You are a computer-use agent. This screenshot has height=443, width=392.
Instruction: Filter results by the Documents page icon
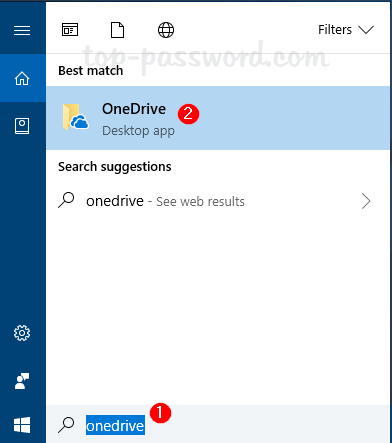[117, 30]
